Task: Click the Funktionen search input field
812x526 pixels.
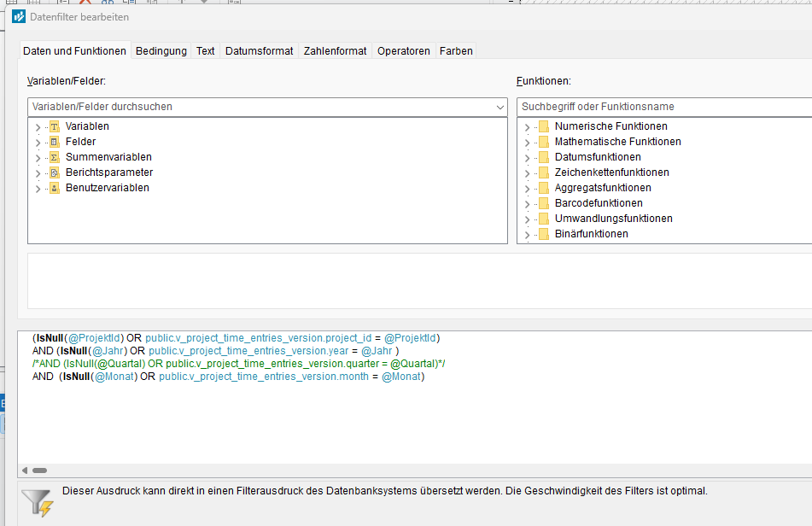Action: [662, 107]
